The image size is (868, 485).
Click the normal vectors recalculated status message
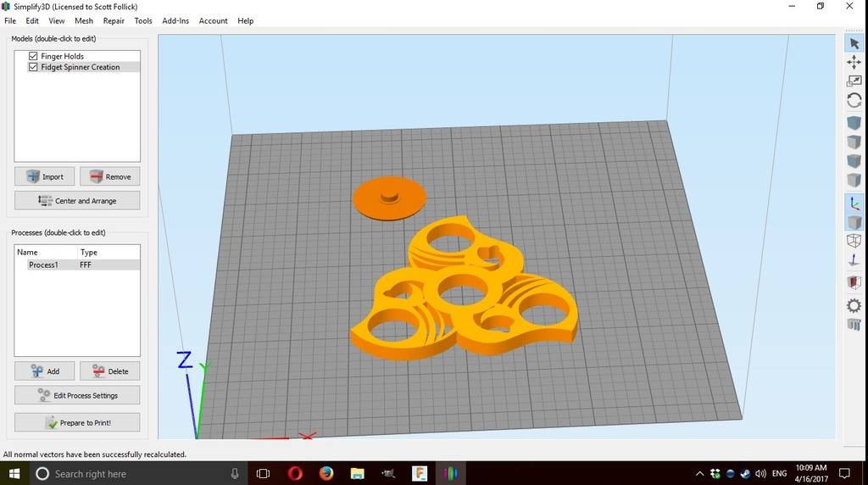pos(95,454)
